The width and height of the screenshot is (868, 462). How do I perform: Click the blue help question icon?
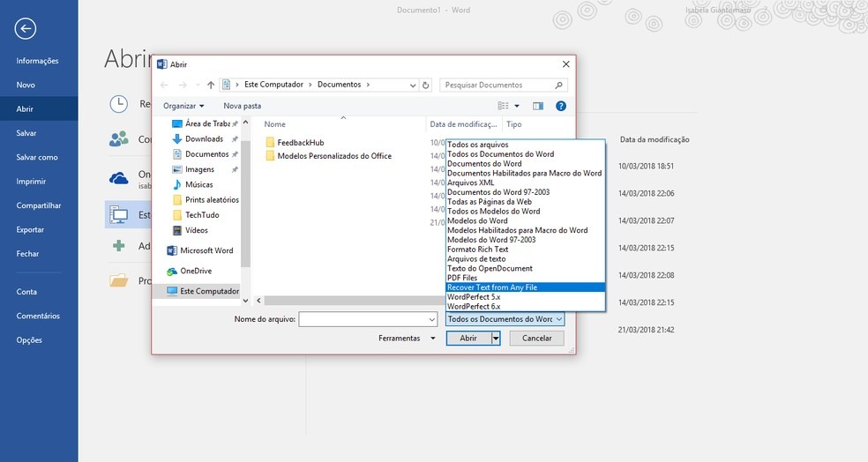click(561, 106)
